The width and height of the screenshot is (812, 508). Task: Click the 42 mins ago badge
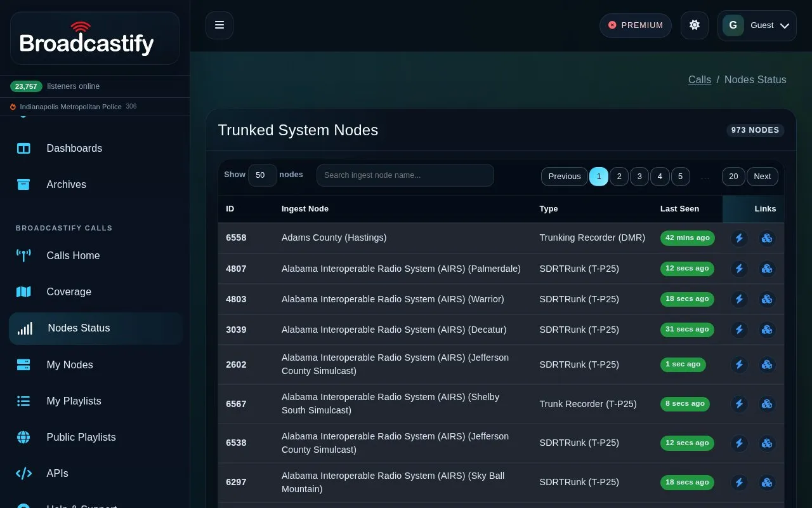click(x=688, y=238)
